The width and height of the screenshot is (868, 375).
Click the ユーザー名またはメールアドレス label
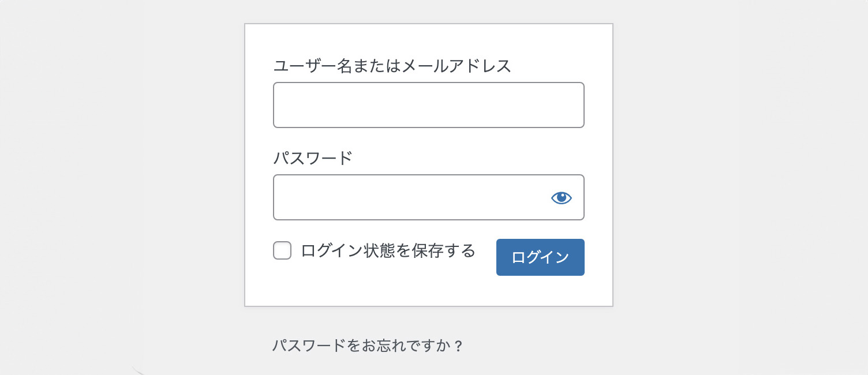point(392,66)
